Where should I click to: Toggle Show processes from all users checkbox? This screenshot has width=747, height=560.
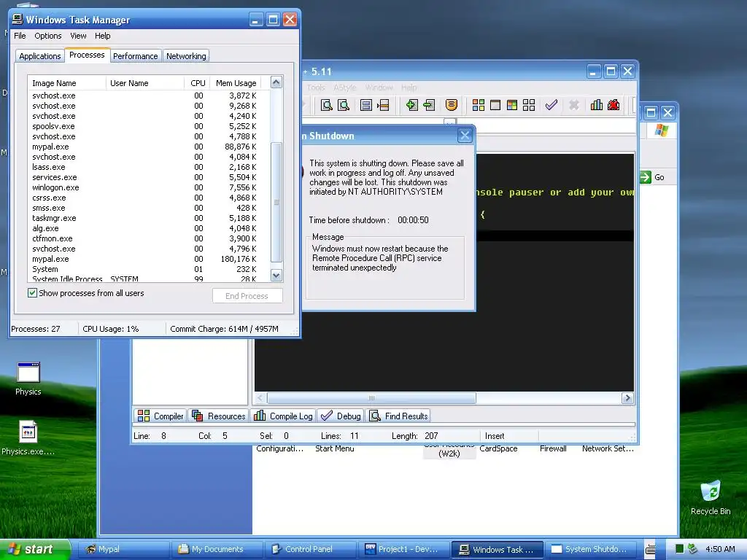click(32, 293)
